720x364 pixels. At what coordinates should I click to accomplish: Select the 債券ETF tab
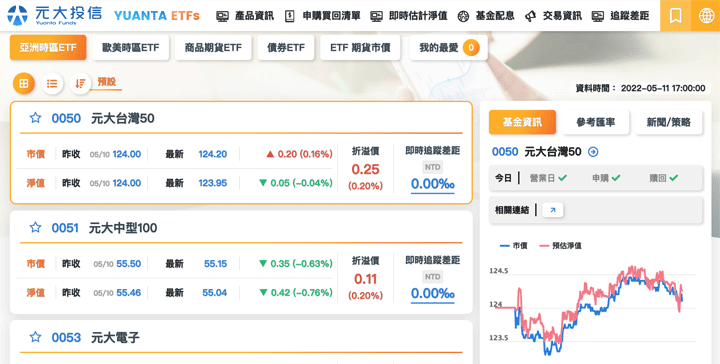[286, 47]
